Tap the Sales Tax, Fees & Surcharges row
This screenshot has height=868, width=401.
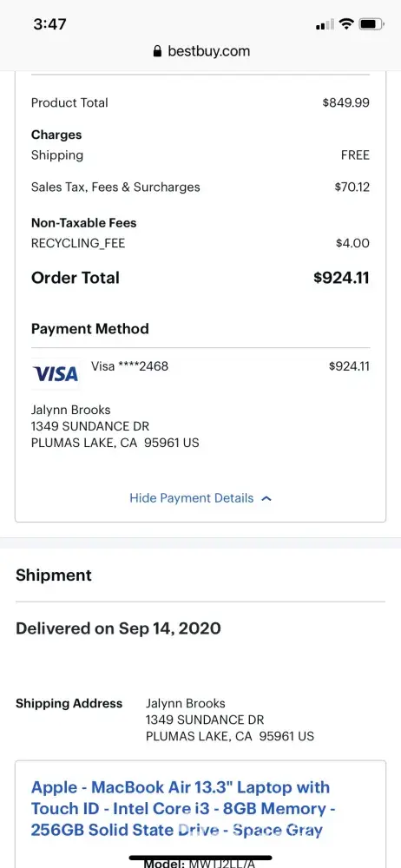[200, 187]
